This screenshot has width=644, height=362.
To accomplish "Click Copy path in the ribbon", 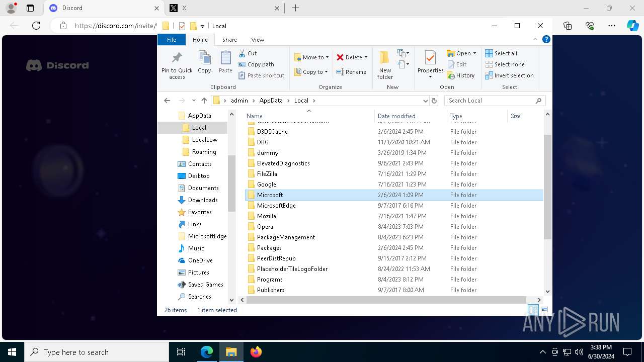I will pyautogui.click(x=256, y=64).
